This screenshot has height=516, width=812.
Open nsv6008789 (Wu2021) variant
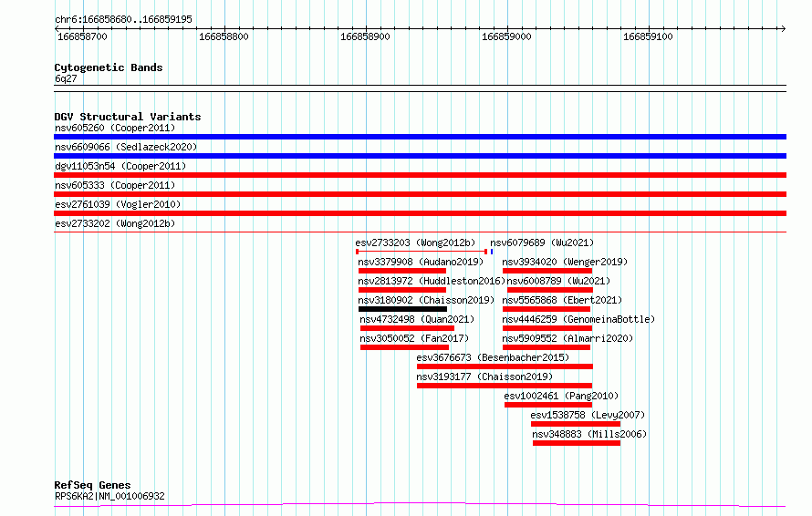(558, 281)
